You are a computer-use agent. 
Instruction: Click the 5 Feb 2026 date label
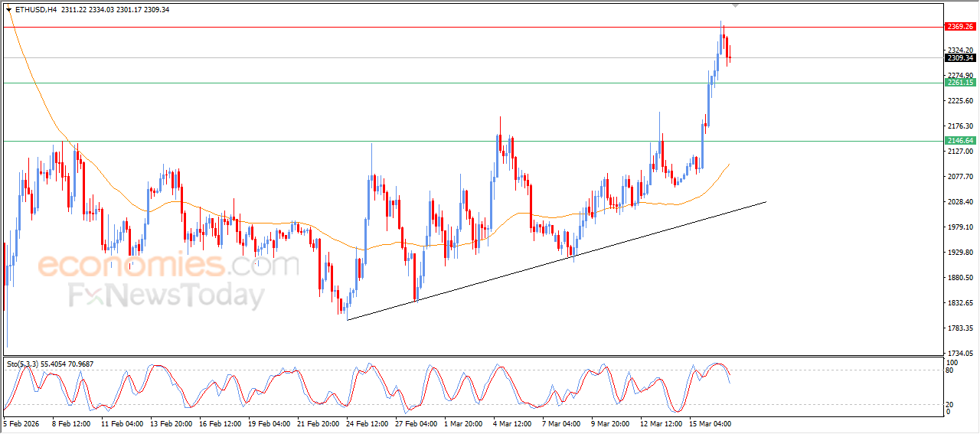[x=20, y=423]
